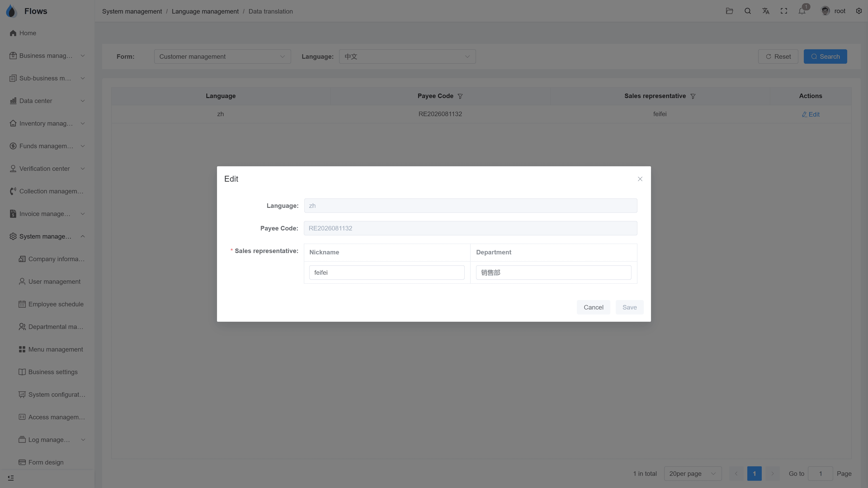Expand the Data center chevron
Screen dimensions: 868x488
point(83,101)
